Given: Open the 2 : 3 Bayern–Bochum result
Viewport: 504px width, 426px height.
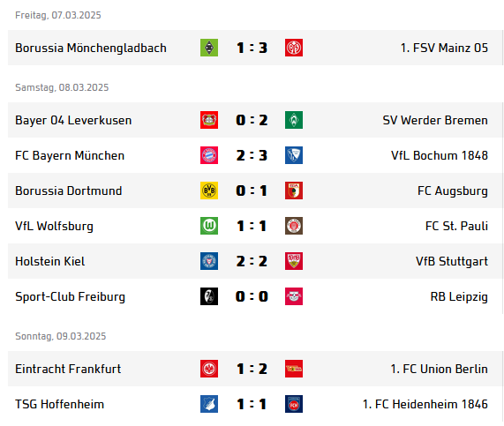Looking at the screenshot, I should point(252,155).
